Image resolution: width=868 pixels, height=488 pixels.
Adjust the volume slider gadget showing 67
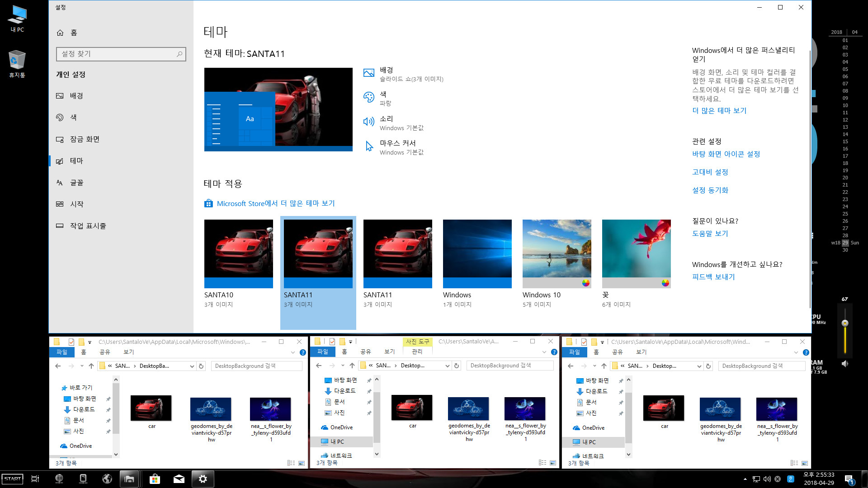844,323
